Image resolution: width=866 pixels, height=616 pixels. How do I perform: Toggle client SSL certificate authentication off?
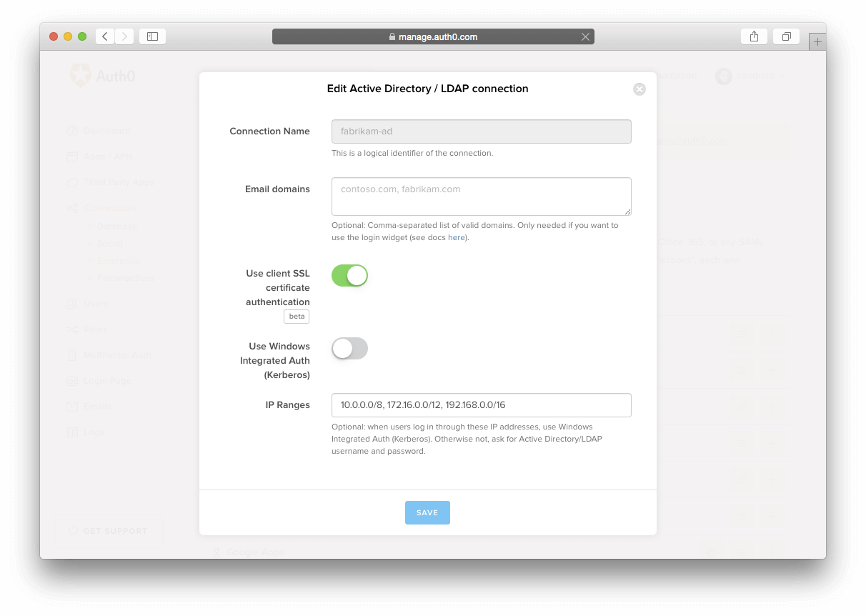click(x=349, y=276)
